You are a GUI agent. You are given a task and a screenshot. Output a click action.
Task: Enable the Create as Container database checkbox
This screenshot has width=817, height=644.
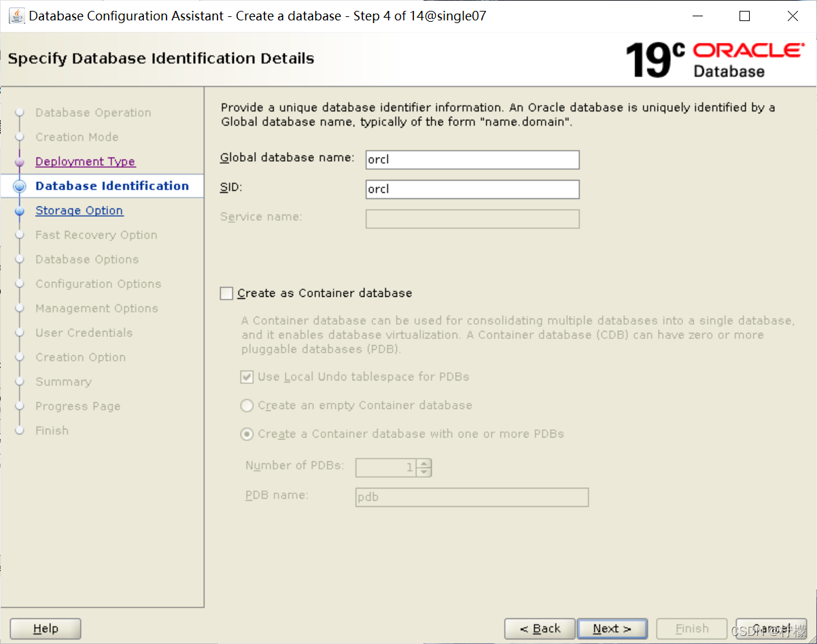pos(226,293)
